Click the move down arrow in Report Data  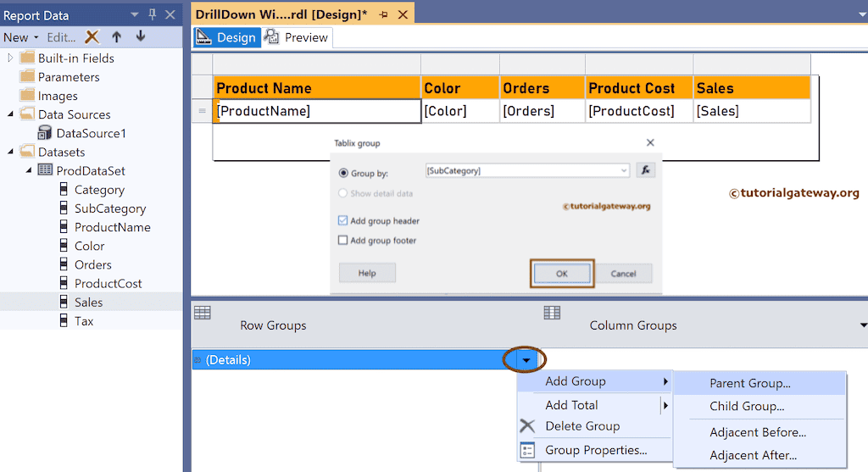pos(141,36)
